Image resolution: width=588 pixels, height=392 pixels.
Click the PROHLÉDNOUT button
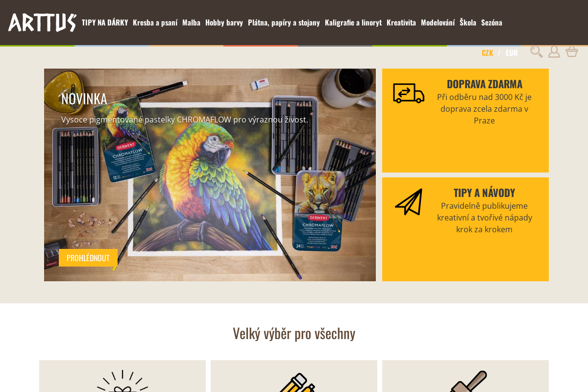tap(88, 258)
